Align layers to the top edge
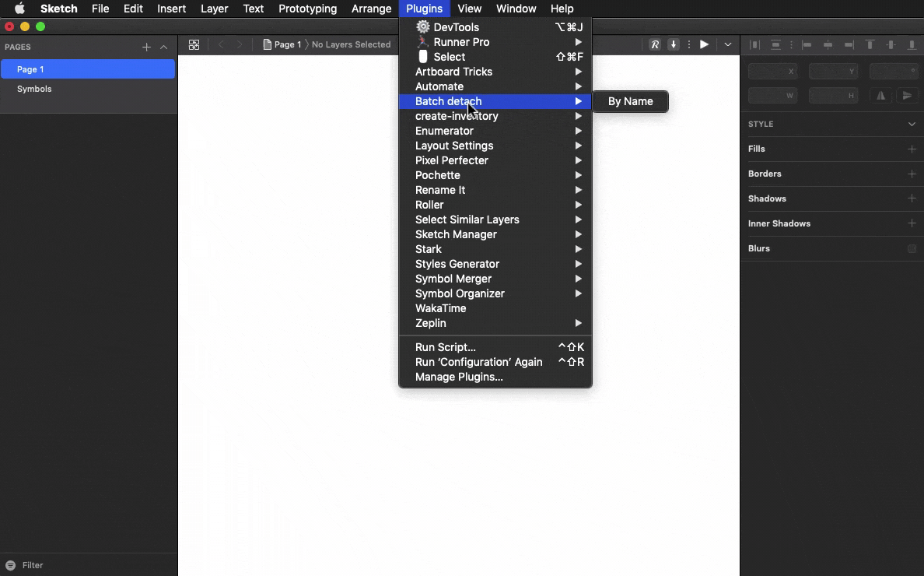The width and height of the screenshot is (924, 576). pos(870,45)
